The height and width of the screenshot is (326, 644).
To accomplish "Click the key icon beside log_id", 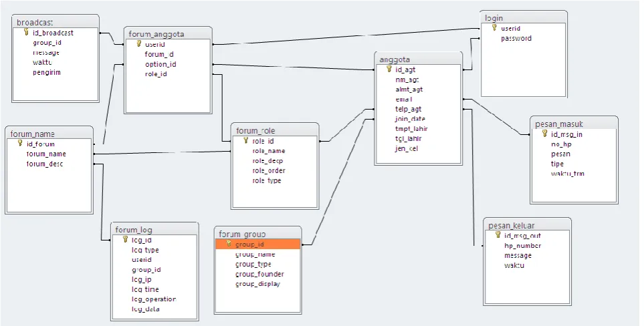I will pyautogui.click(x=125, y=239).
